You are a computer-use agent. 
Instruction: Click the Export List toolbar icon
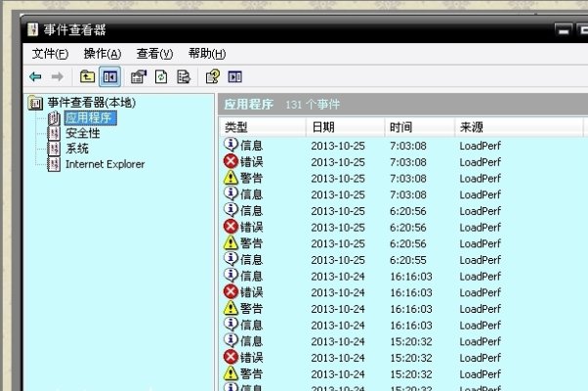tap(184, 77)
